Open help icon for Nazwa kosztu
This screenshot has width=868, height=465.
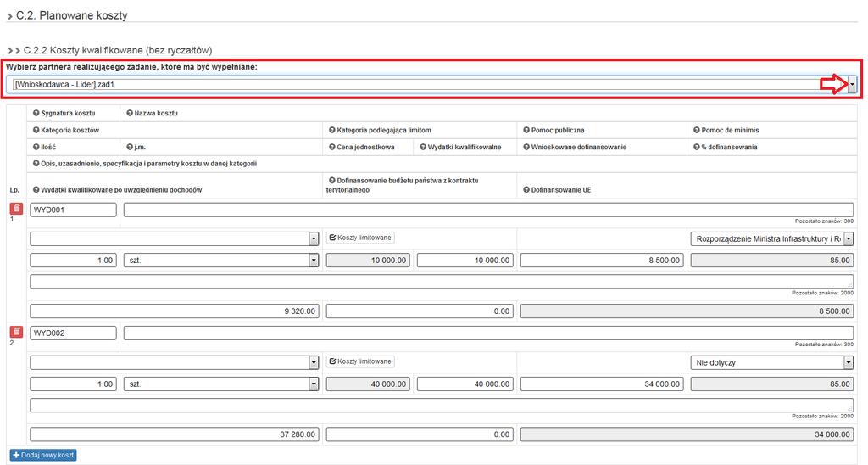pos(130,113)
